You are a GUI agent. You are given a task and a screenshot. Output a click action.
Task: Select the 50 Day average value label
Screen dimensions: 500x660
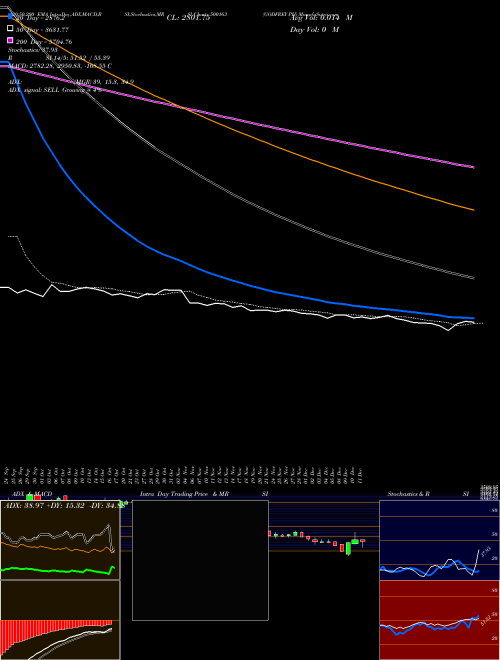[x=42, y=30]
